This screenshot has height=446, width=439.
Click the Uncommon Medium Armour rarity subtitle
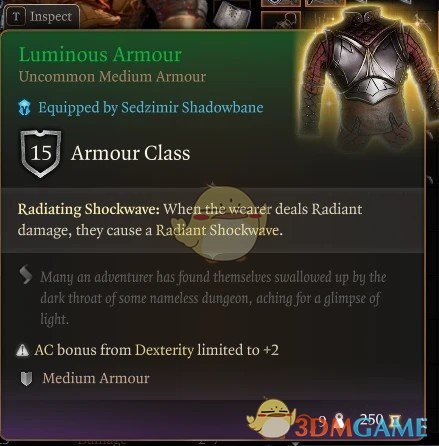tap(112, 77)
